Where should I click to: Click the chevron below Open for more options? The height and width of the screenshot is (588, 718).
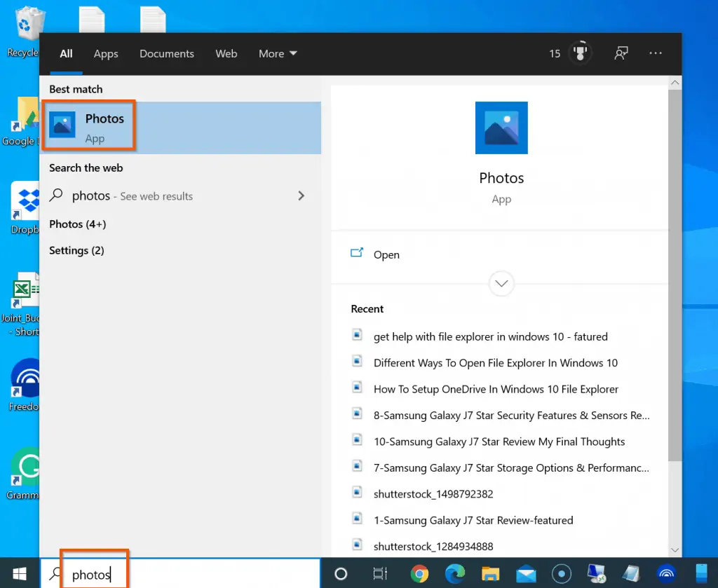[501, 283]
